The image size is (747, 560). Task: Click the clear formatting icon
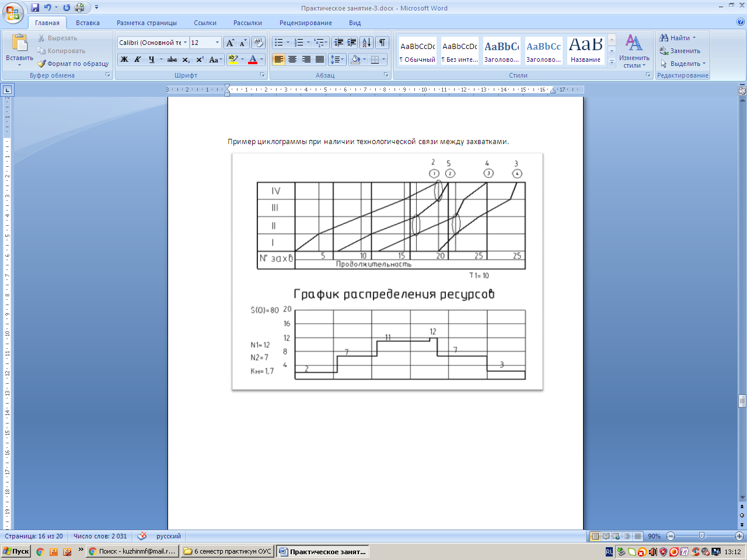(259, 43)
